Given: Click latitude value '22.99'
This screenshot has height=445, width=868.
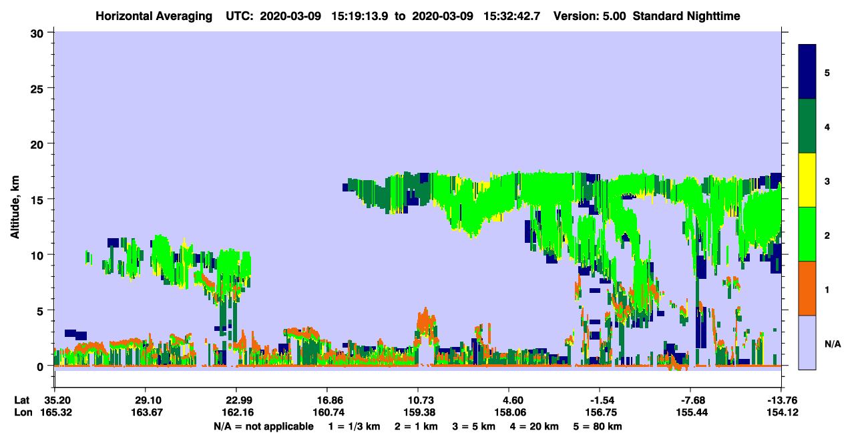Looking at the screenshot, I should click(x=236, y=400).
